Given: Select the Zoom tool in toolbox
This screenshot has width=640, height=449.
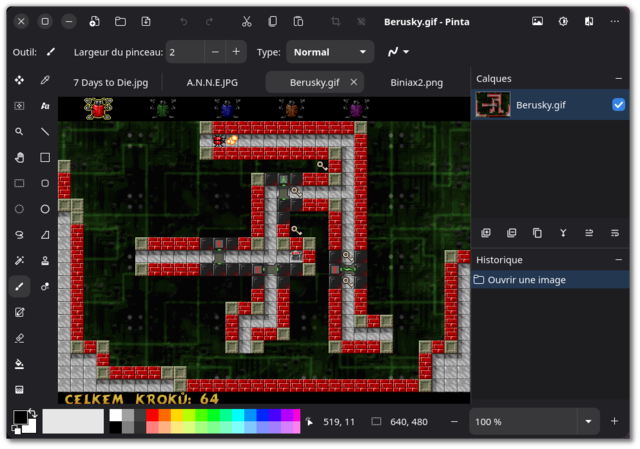Looking at the screenshot, I should 19,132.
